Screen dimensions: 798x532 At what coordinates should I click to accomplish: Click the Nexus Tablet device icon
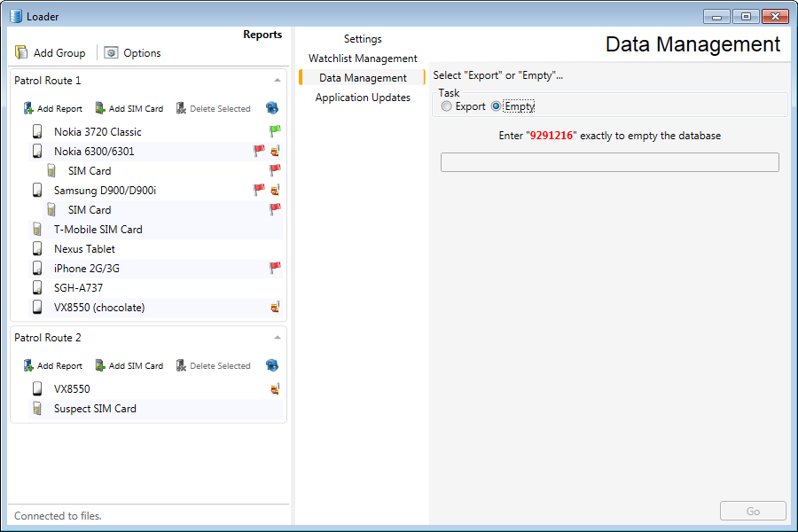pos(37,248)
